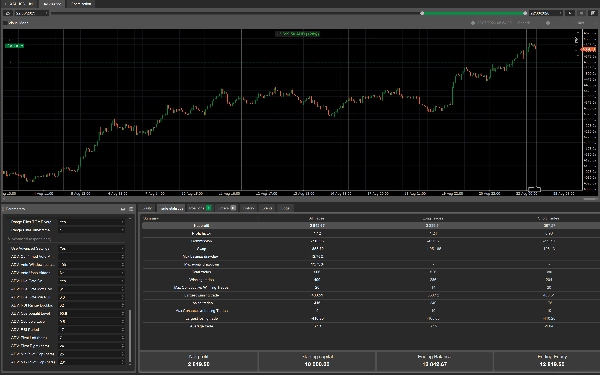
Task: Start the backtest with the play button
Action: point(570,13)
